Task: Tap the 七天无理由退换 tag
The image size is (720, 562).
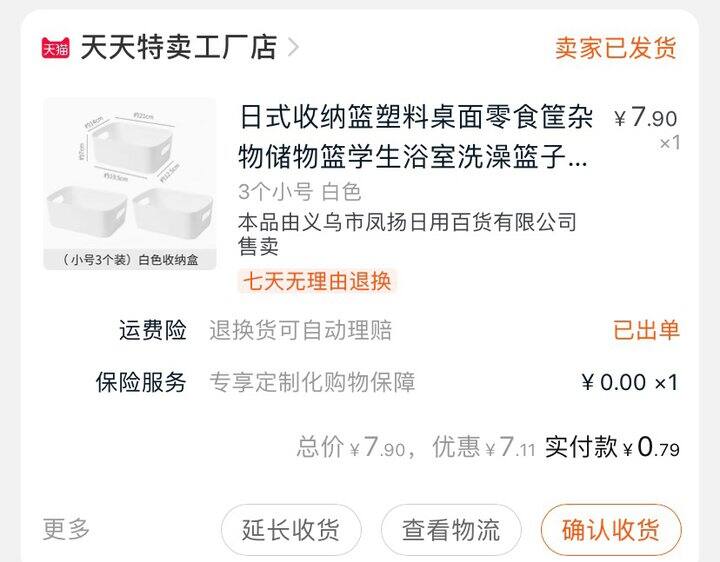Action: pyautogui.click(x=317, y=281)
